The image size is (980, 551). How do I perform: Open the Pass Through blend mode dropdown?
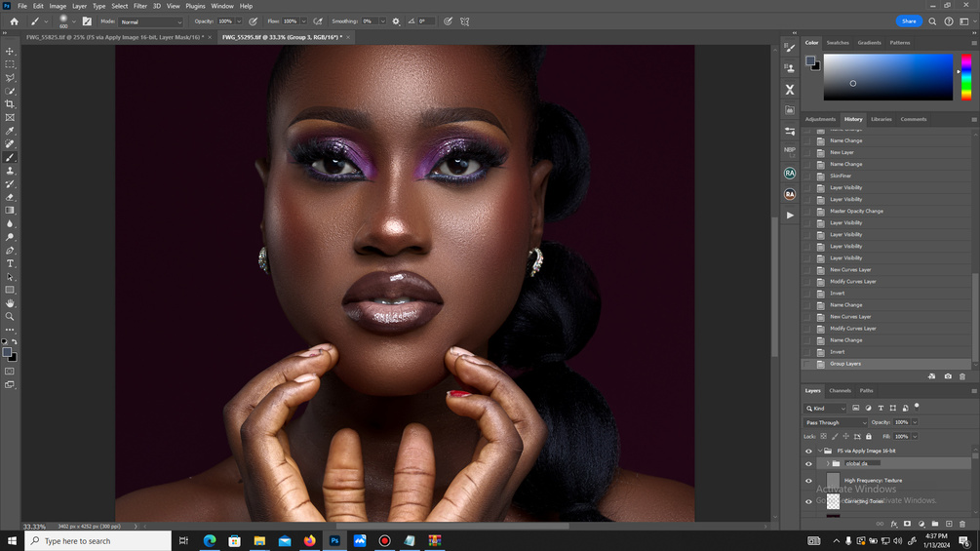(x=836, y=423)
